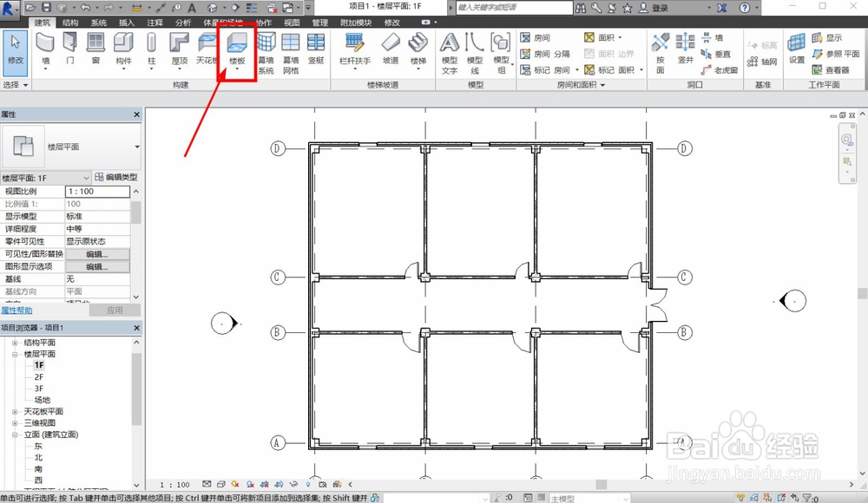Select the Window (窗) tool
Image resolution: width=868 pixels, height=503 pixels.
coord(95,49)
